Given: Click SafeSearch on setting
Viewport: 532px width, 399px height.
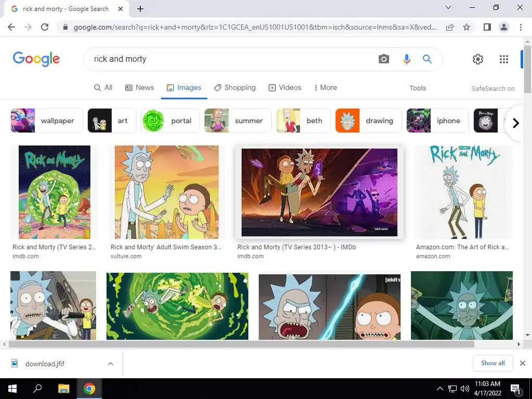Looking at the screenshot, I should [x=493, y=88].
